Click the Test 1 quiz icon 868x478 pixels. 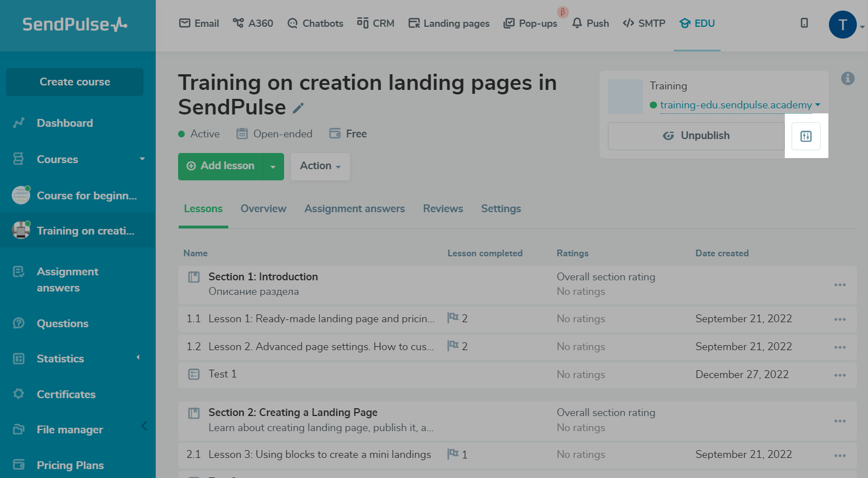pos(194,374)
